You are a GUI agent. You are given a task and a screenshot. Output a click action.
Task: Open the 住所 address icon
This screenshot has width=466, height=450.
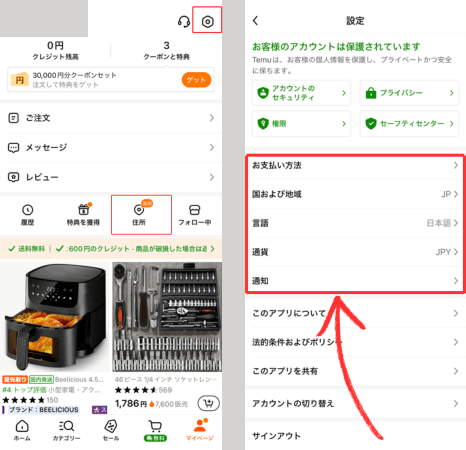pyautogui.click(x=139, y=210)
